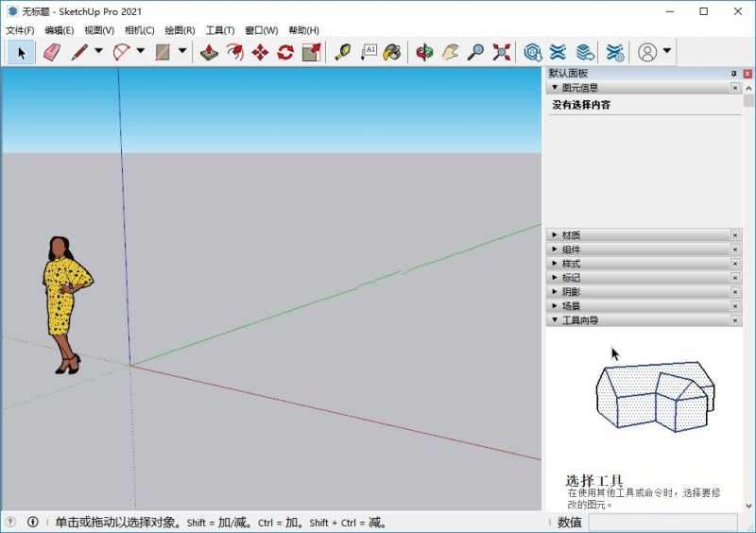
Task: Click the info circle status bar icon
Action: (33, 522)
